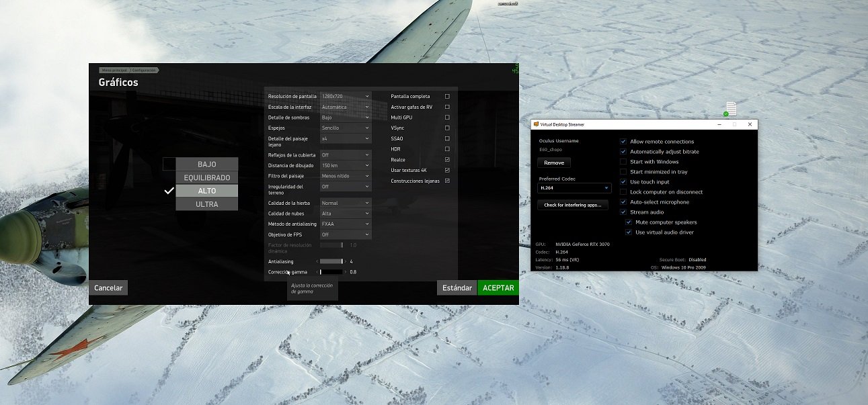Close the Virtual Desktop Streamer window
The height and width of the screenshot is (405, 868).
click(750, 124)
